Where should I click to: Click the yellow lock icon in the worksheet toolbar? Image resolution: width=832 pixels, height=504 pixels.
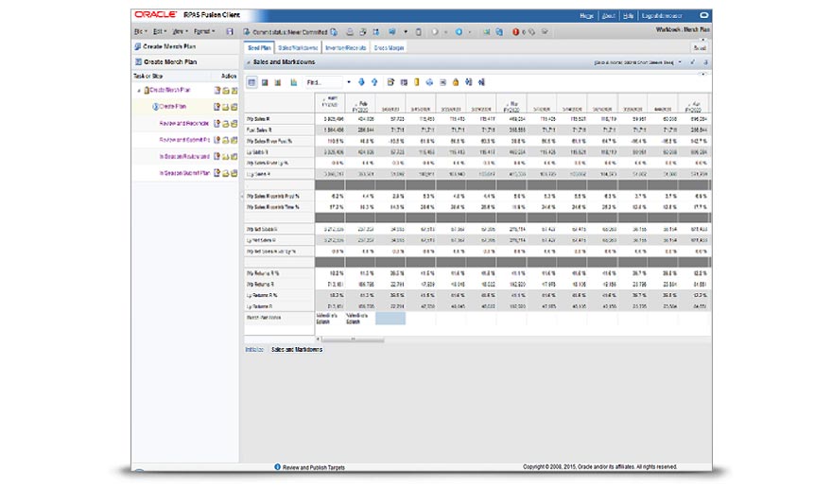click(x=454, y=82)
